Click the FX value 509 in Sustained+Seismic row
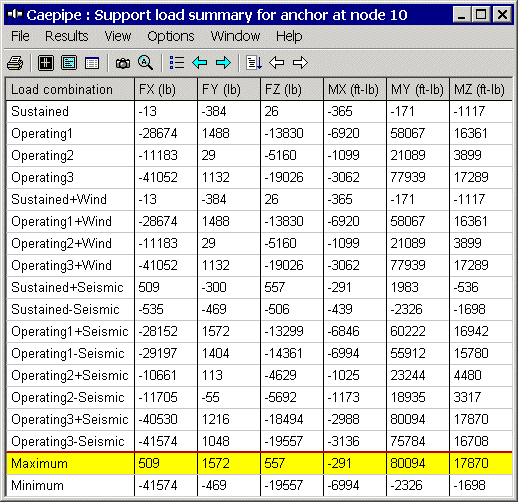This screenshot has height=502, width=518. (x=149, y=287)
